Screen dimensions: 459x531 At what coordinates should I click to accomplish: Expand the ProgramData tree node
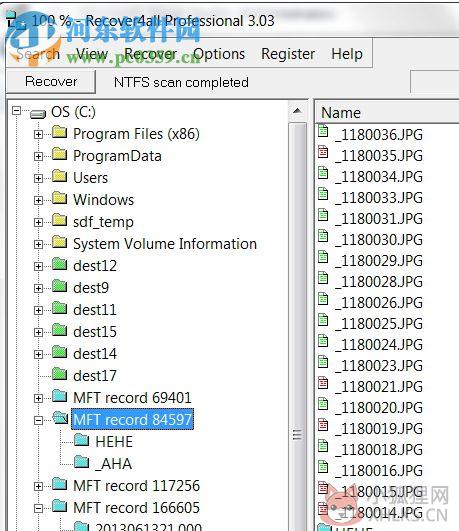click(38, 156)
